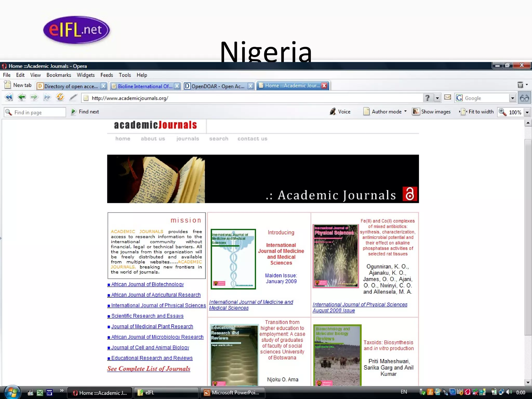Viewport: 532px width, 399px height.
Task: Open the Help menu
Action: [x=142, y=75]
